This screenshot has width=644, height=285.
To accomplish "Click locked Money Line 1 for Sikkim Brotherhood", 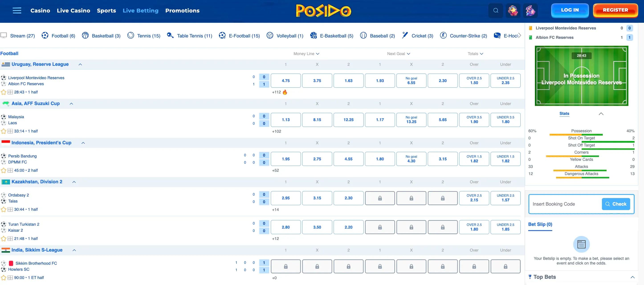I will click(285, 266).
